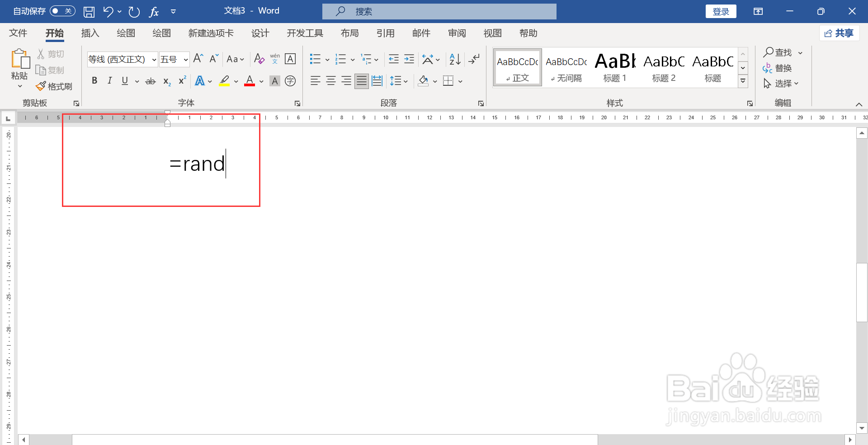Open the File (文件) tab
Viewport: 868px width, 445px height.
click(18, 33)
